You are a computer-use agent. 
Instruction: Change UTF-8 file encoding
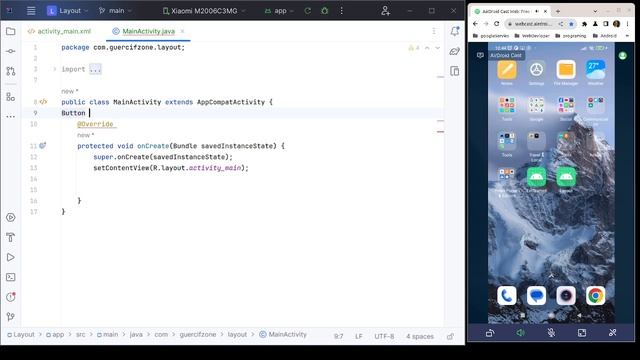[384, 337]
